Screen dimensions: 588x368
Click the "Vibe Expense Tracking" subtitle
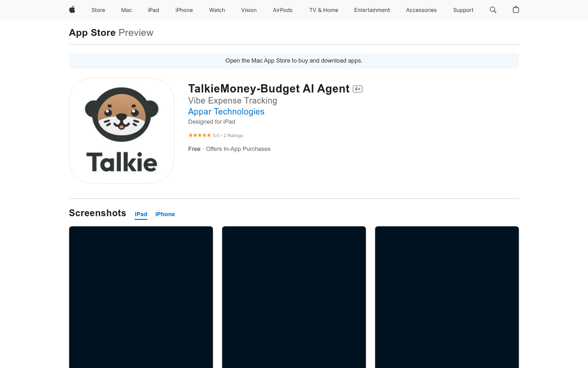(233, 101)
